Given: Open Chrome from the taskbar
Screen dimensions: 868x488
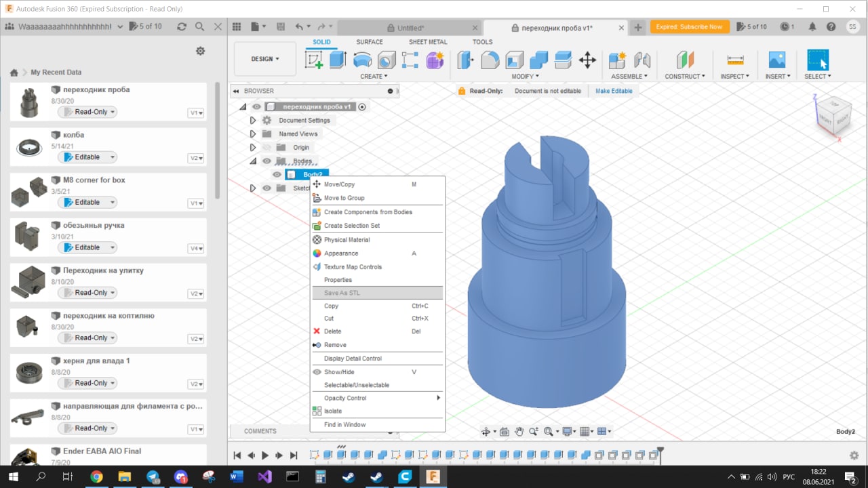Looking at the screenshot, I should pyautogui.click(x=96, y=476).
